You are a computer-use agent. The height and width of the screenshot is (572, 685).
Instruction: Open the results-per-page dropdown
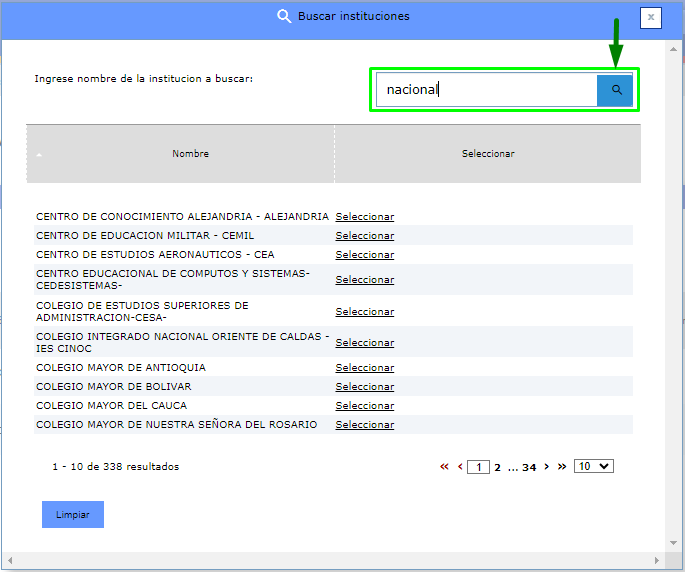593,466
